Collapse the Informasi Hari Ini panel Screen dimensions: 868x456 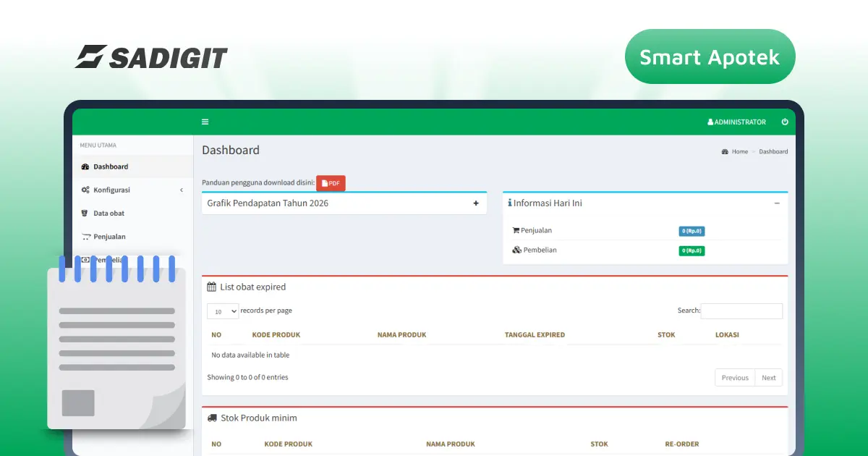coord(777,203)
